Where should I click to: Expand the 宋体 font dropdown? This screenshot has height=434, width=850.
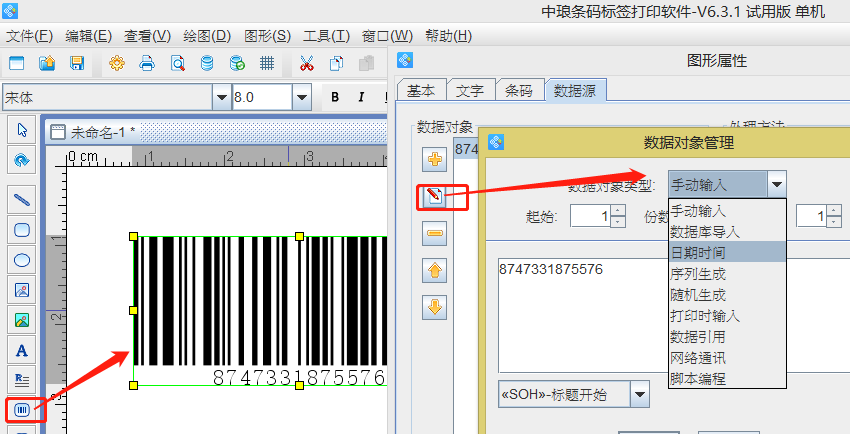pos(221,97)
